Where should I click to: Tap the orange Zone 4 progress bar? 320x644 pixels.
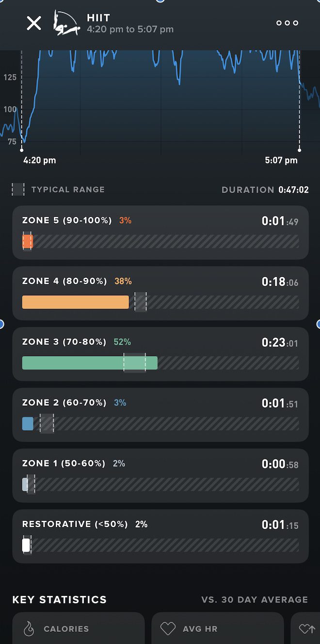pos(75,302)
